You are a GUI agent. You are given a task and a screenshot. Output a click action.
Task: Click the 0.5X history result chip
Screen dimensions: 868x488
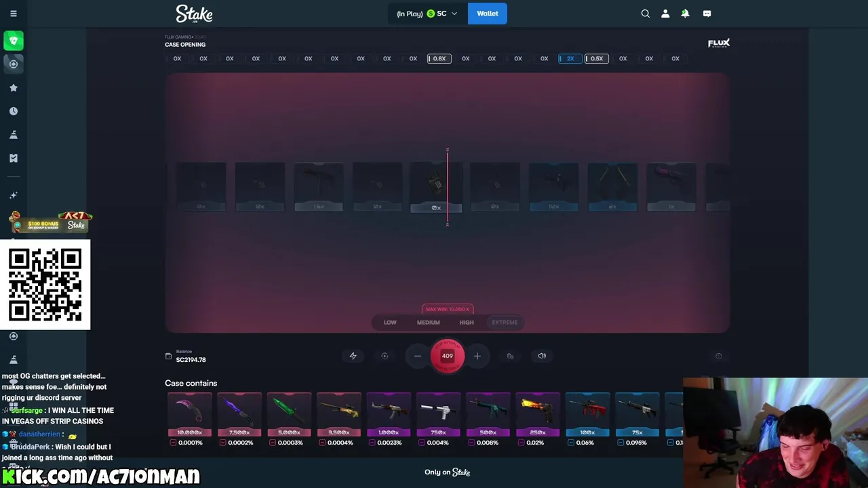point(597,58)
